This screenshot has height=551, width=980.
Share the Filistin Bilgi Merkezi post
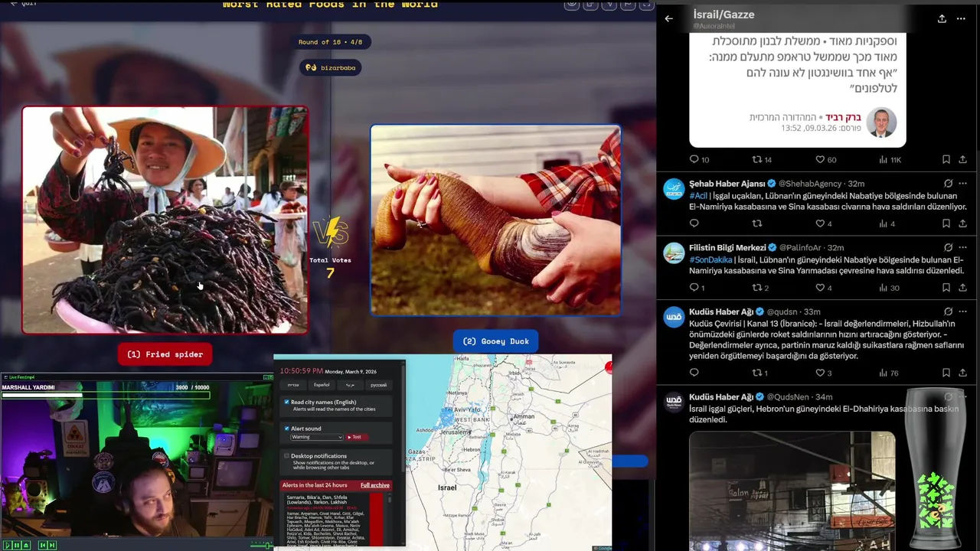pyautogui.click(x=963, y=288)
